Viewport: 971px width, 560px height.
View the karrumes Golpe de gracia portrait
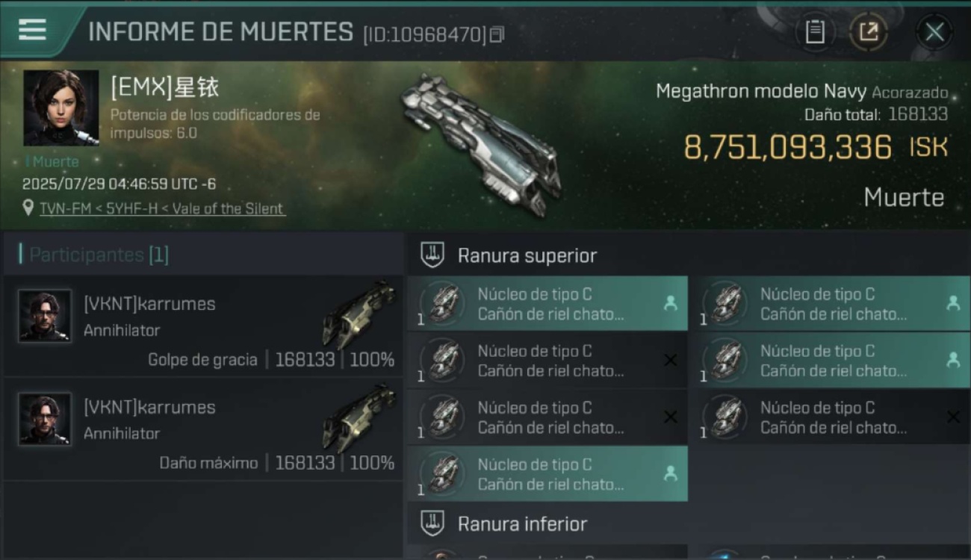(x=45, y=316)
